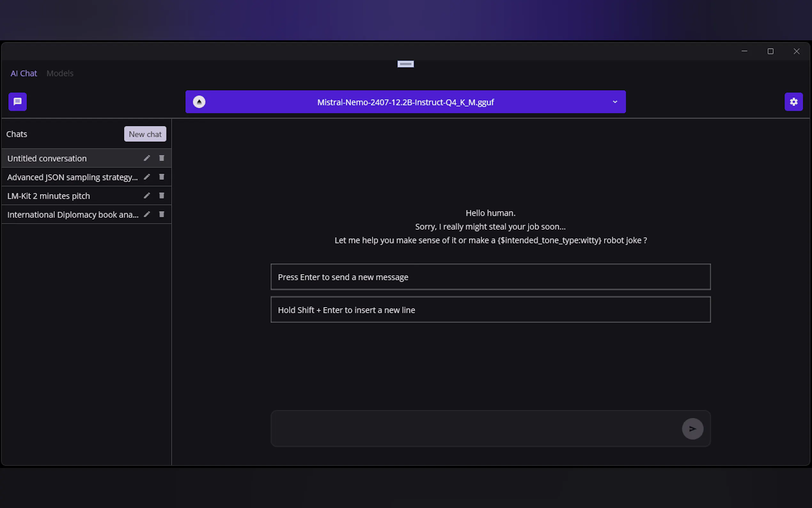
Task: Delete the Untitled conversation
Action: click(x=161, y=158)
